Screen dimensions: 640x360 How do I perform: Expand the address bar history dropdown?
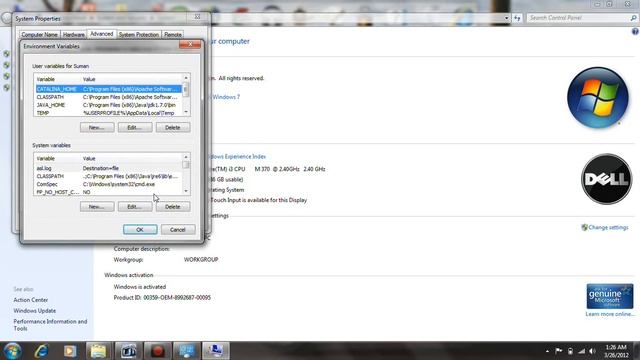coord(507,18)
